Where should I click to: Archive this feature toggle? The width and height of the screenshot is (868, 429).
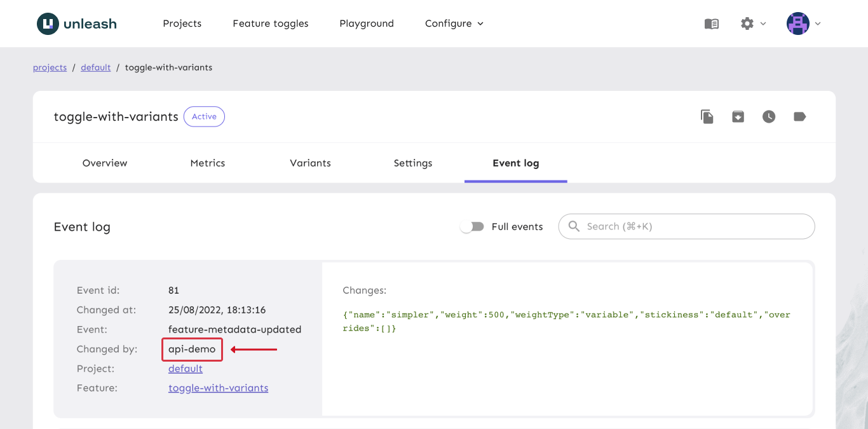738,116
